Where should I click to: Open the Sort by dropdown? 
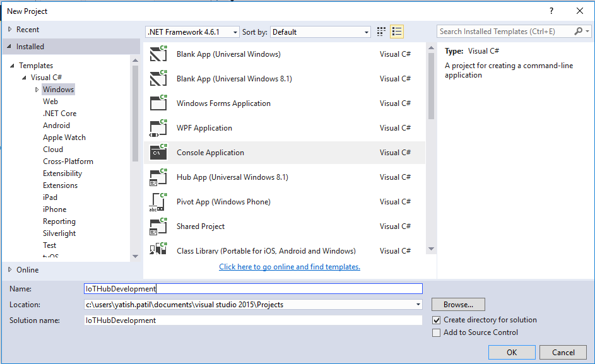321,32
